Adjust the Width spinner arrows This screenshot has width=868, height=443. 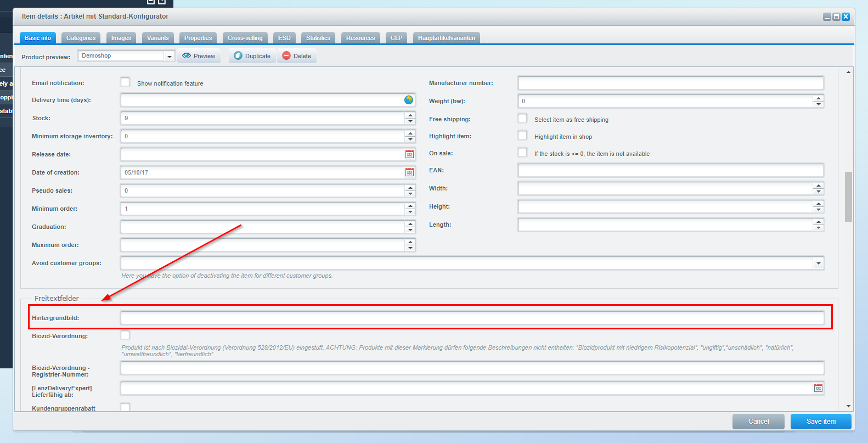pos(819,188)
